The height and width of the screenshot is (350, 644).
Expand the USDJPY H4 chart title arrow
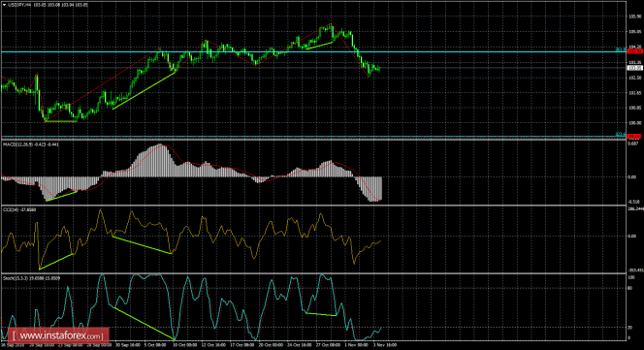tap(5, 5)
